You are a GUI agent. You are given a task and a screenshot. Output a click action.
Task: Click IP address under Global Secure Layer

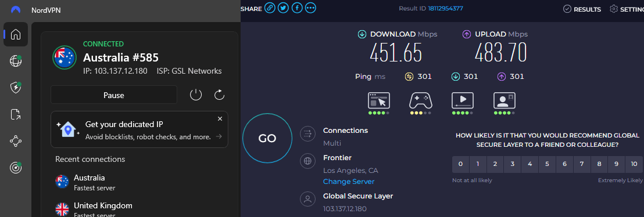point(345,209)
